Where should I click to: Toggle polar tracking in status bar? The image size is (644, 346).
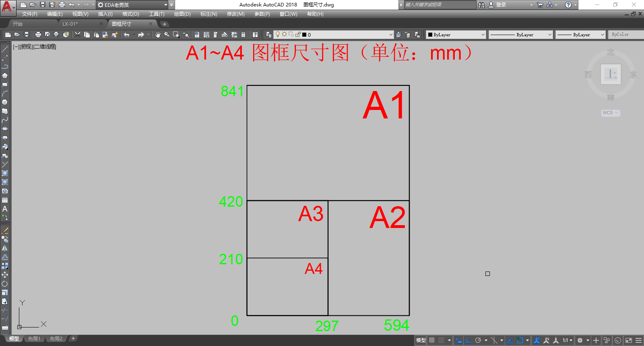[478, 340]
